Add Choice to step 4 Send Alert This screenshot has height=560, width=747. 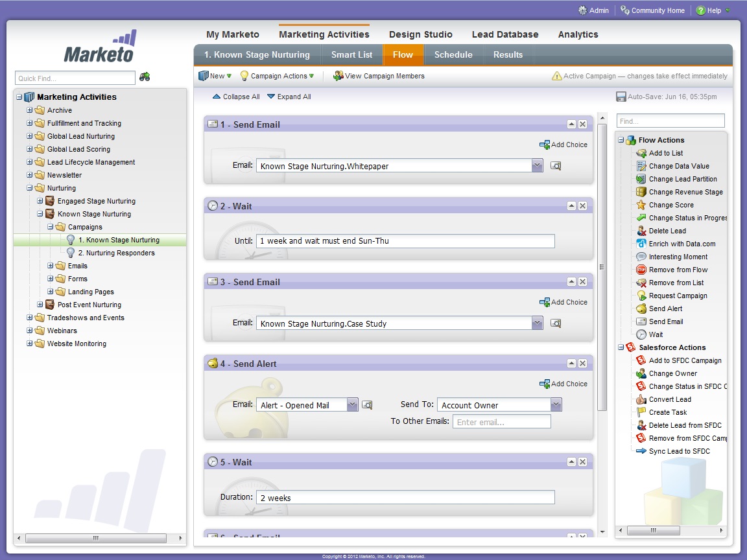coord(563,383)
